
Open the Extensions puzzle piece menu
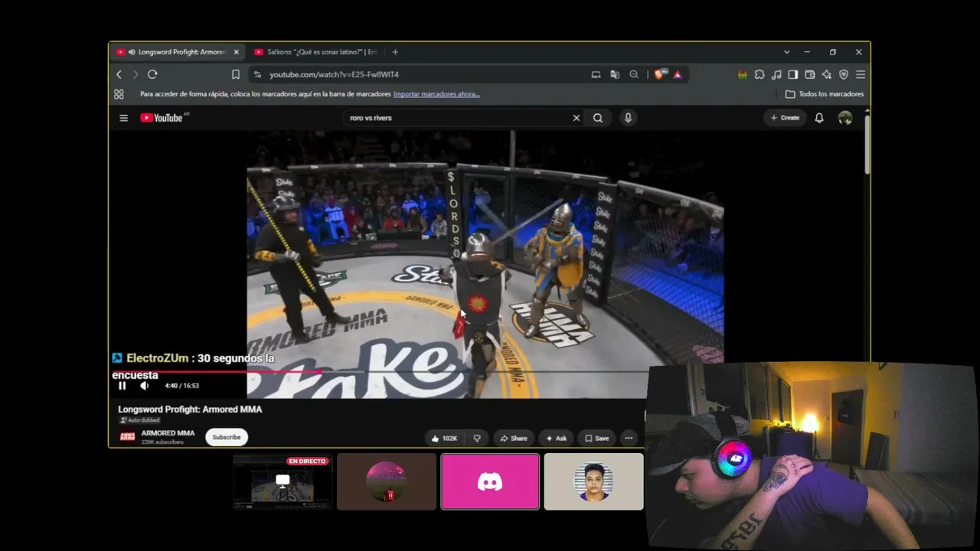pyautogui.click(x=759, y=74)
